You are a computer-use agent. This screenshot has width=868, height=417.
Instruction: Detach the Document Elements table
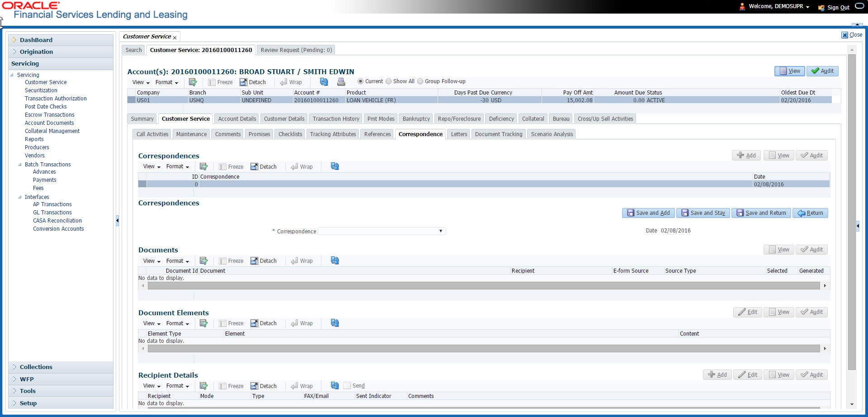tap(263, 323)
